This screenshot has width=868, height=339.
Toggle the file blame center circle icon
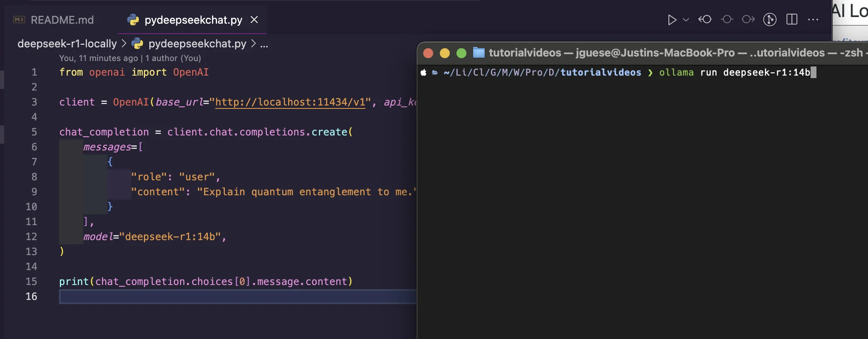[x=727, y=20]
